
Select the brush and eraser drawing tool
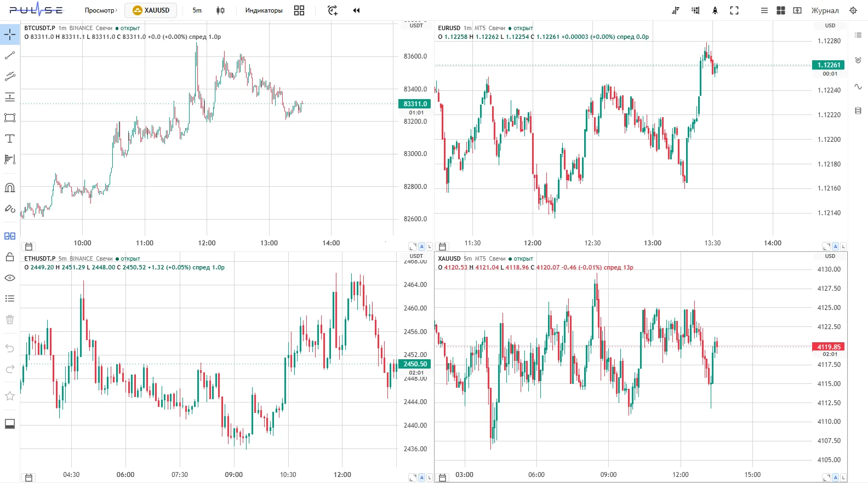10,209
